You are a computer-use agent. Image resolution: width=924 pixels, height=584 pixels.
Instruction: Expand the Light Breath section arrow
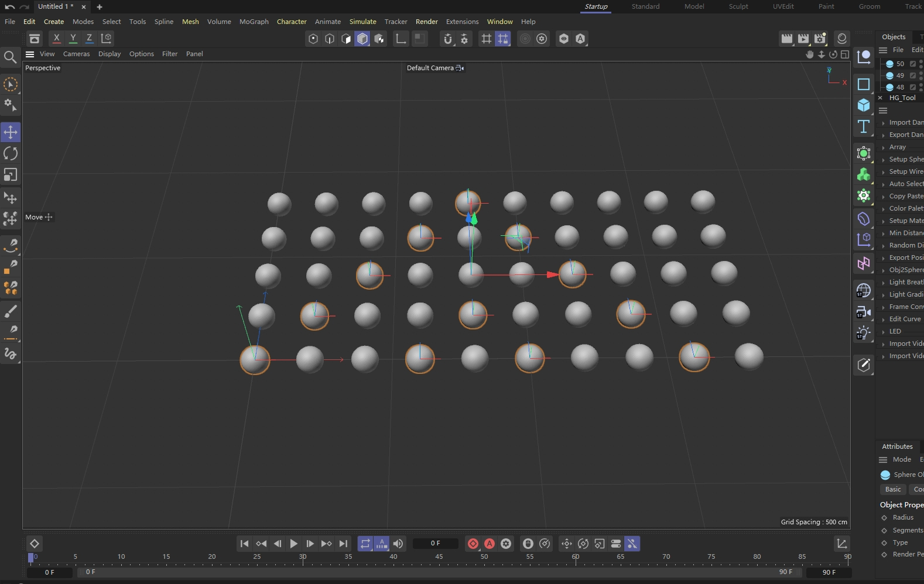(x=884, y=283)
